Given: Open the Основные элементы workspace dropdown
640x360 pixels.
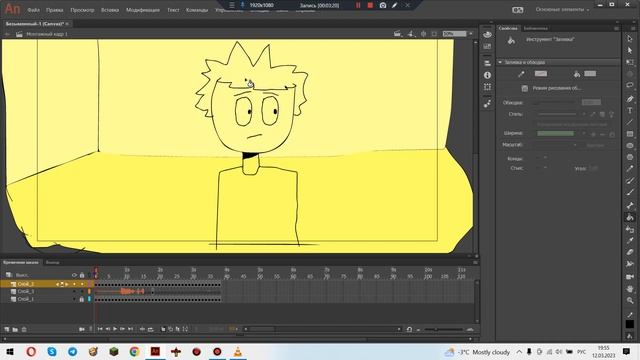Looking at the screenshot, I should 562,9.
